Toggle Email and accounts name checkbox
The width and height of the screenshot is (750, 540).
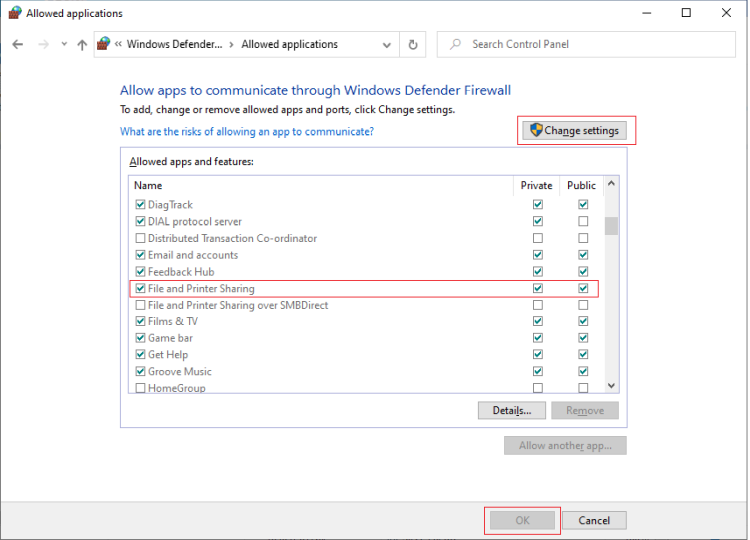tap(140, 255)
